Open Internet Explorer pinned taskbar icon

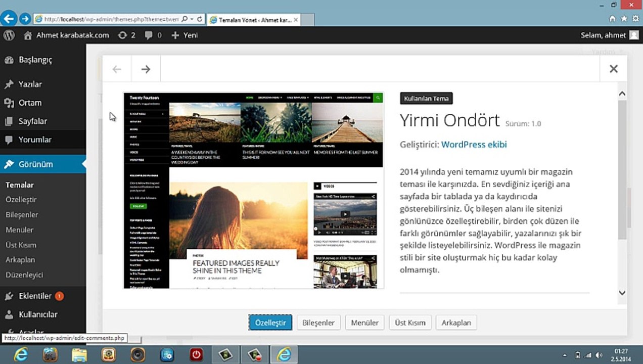click(x=20, y=355)
